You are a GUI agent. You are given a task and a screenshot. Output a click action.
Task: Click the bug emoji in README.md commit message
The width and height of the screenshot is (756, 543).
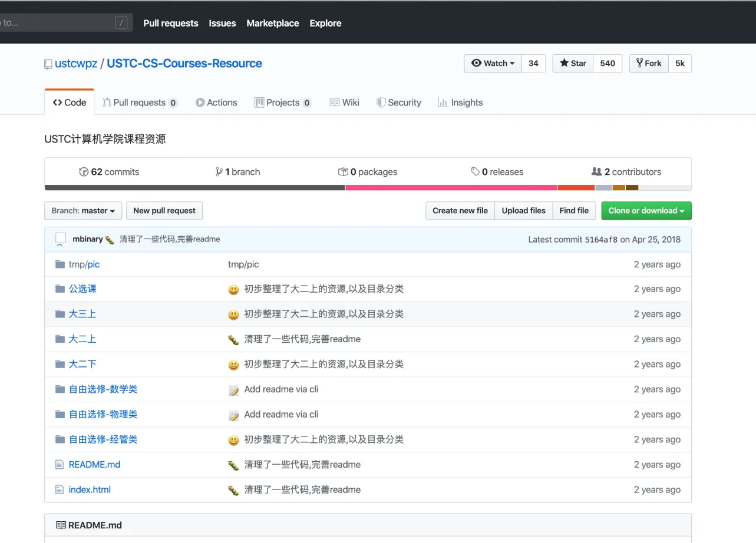tap(233, 465)
